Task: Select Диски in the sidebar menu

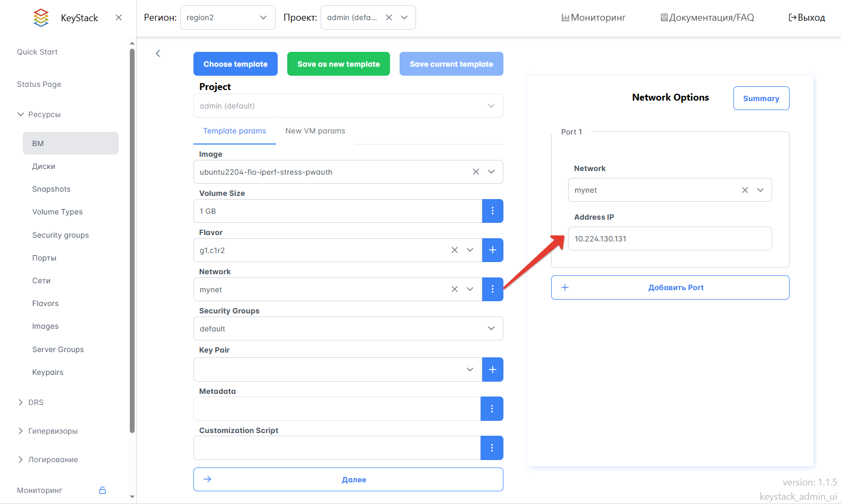Action: tap(44, 166)
